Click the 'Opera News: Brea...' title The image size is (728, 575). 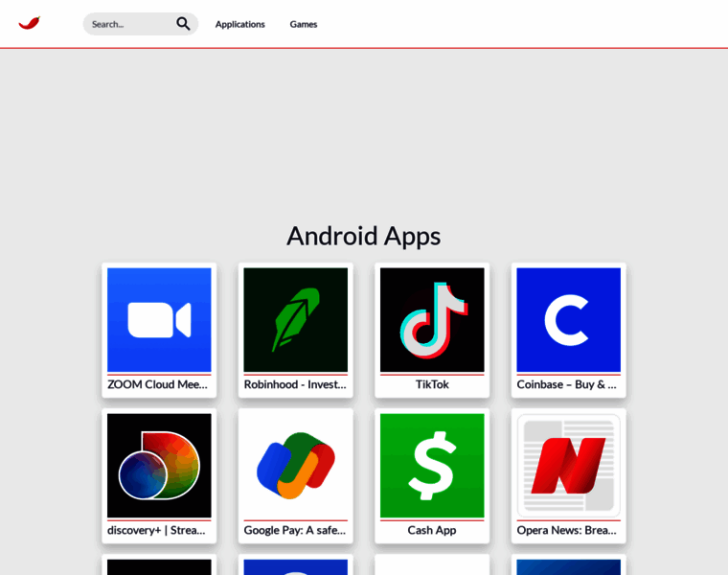[x=566, y=530]
